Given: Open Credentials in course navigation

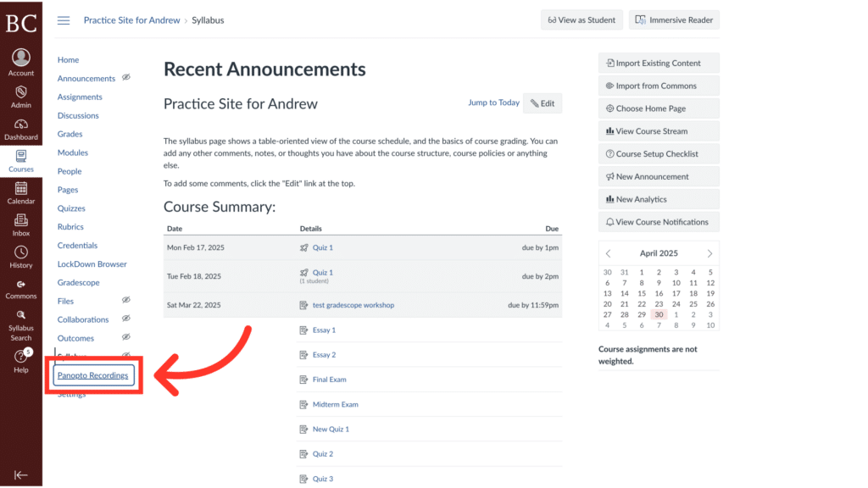Looking at the screenshot, I should [x=77, y=246].
